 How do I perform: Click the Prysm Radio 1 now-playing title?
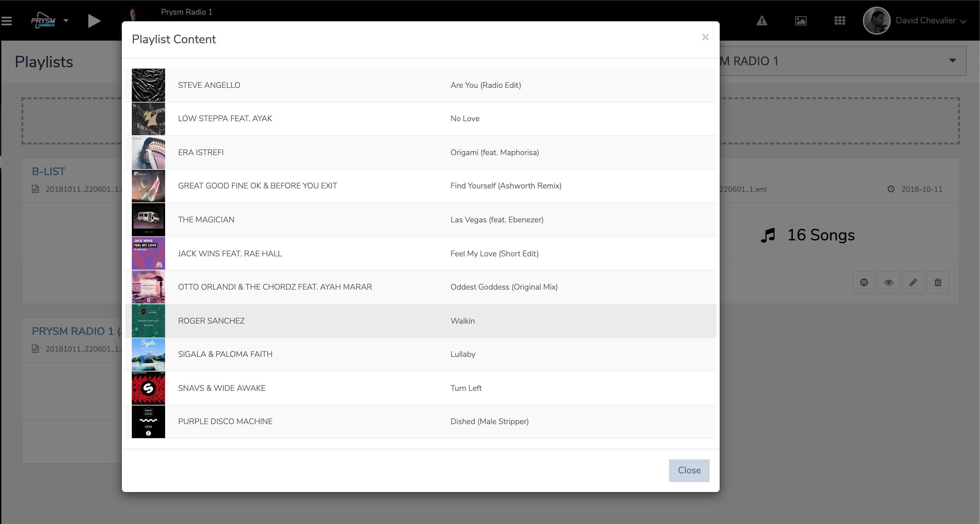pyautogui.click(x=186, y=12)
